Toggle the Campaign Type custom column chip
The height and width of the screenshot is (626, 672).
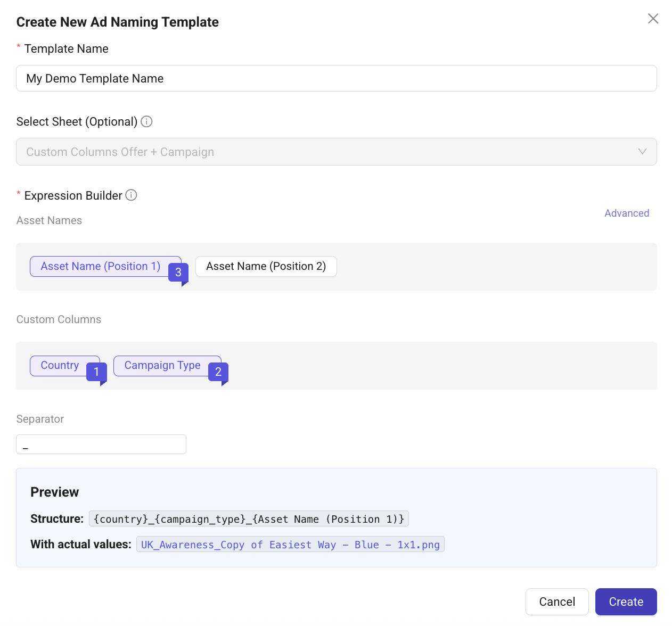162,366
